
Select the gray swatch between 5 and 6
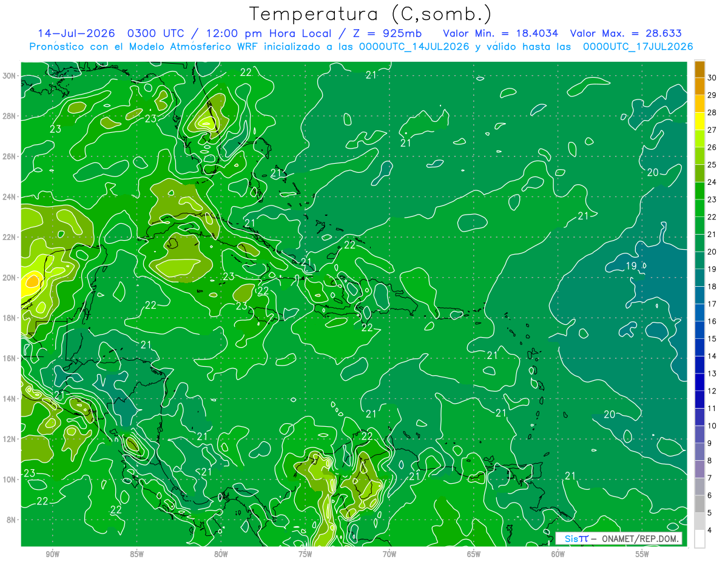pos(699,504)
